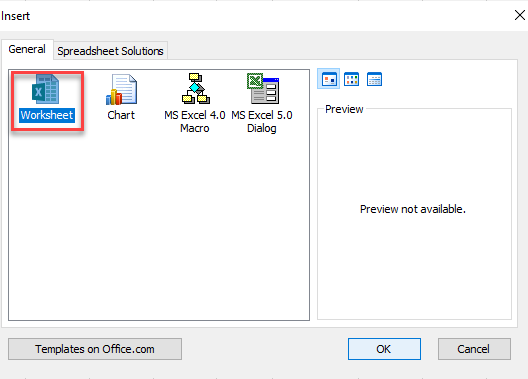The image size is (528, 379).
Task: Switch to Details view mode
Action: 374,79
